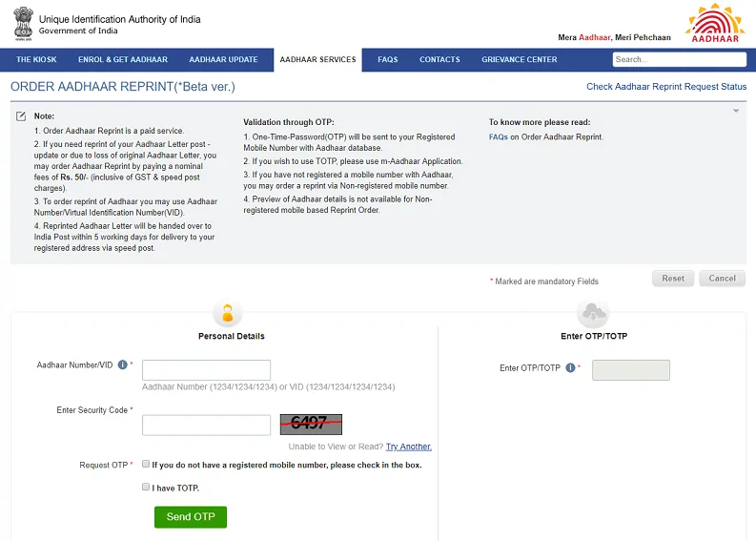Check the no registered mobile number box
Screen dimensions: 756x541
(146, 464)
